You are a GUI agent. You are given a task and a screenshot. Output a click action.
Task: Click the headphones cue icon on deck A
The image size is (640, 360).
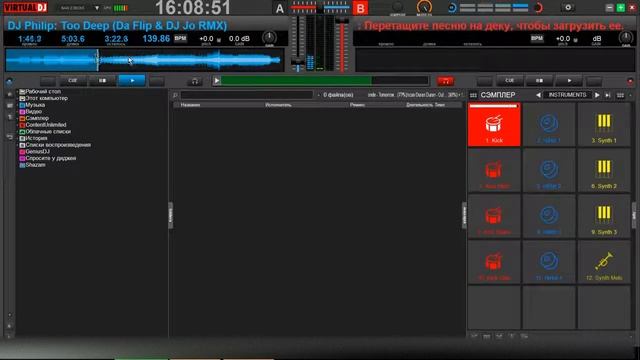point(195,81)
